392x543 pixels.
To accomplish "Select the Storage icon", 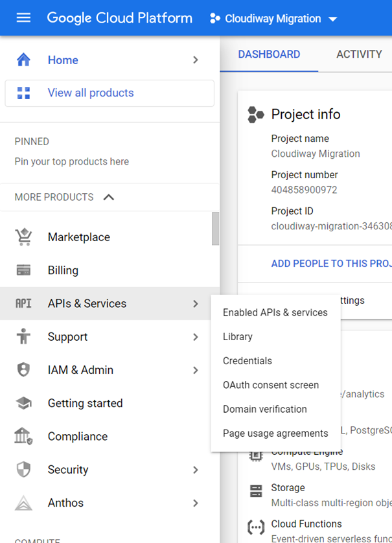I will coord(256,492).
